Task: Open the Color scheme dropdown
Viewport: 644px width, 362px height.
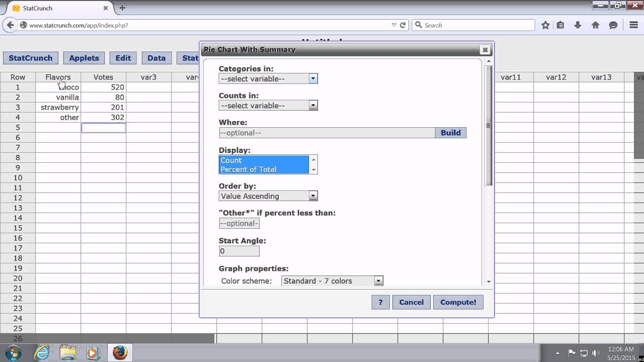Action: (x=378, y=281)
